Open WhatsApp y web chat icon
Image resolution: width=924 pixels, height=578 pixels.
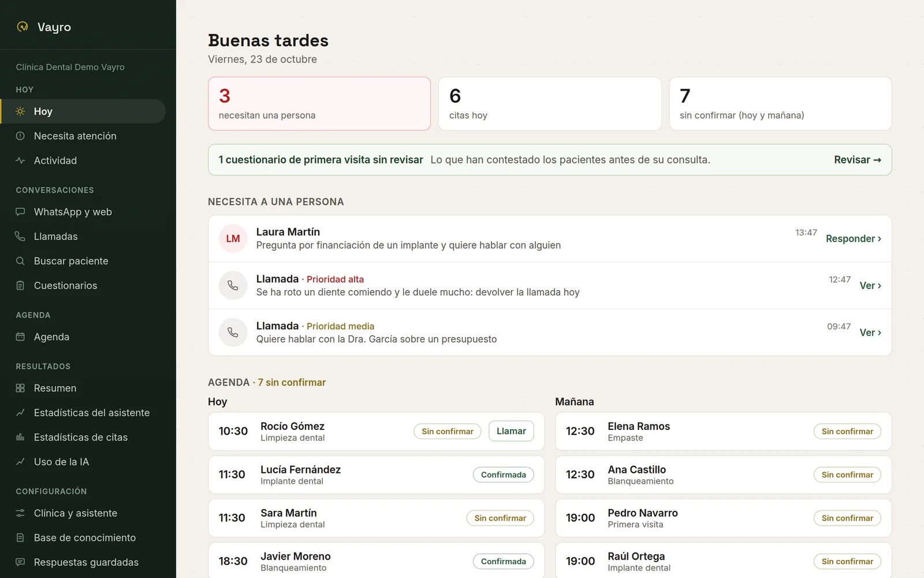coord(20,212)
